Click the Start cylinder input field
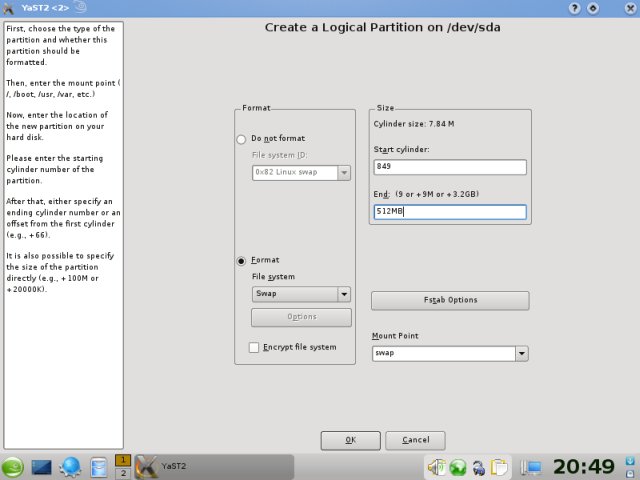 pos(448,168)
